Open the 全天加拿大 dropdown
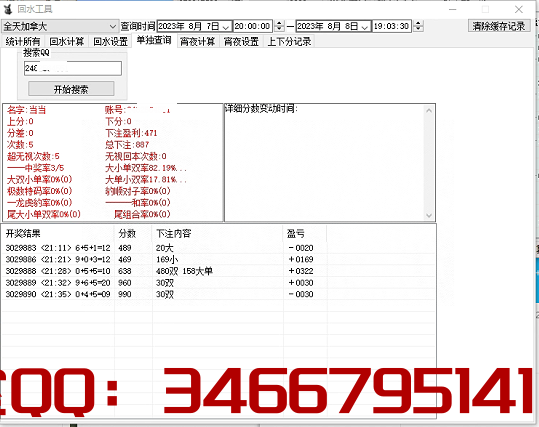Viewport: 539px width, 427px height. [x=60, y=26]
